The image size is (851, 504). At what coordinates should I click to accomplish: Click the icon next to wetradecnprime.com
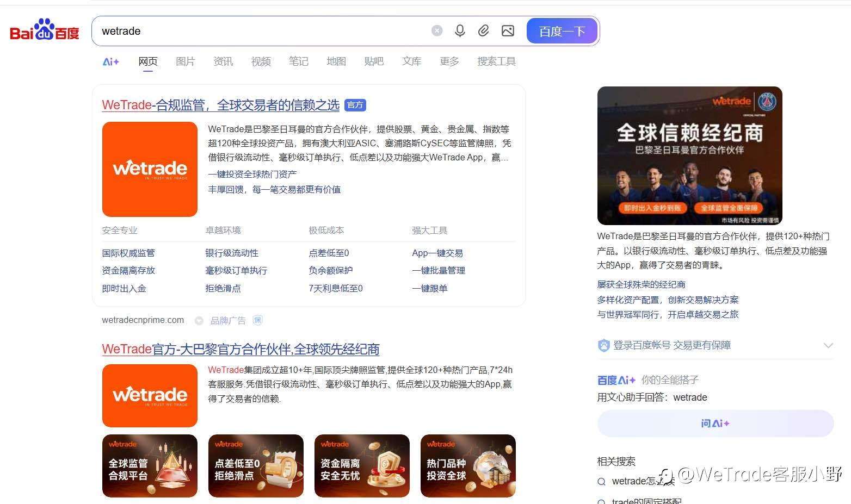click(x=199, y=321)
